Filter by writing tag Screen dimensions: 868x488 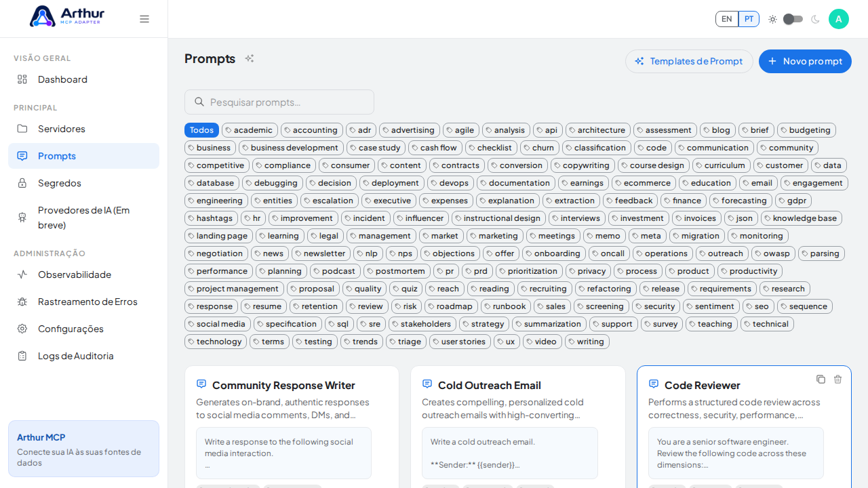tap(587, 342)
